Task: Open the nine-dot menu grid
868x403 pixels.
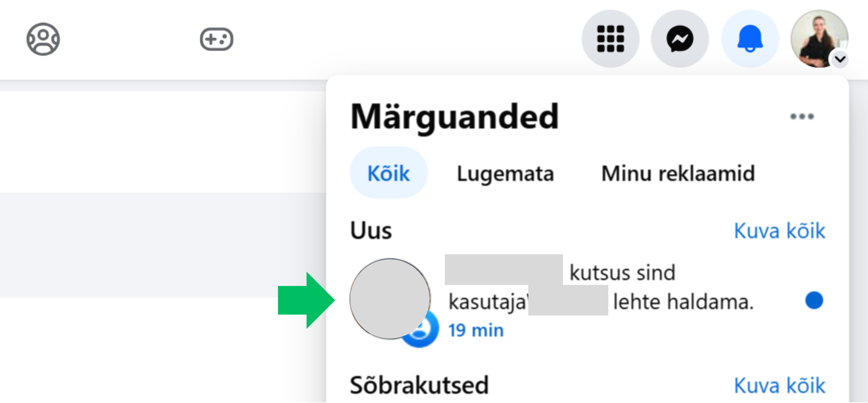Action: coord(610,39)
